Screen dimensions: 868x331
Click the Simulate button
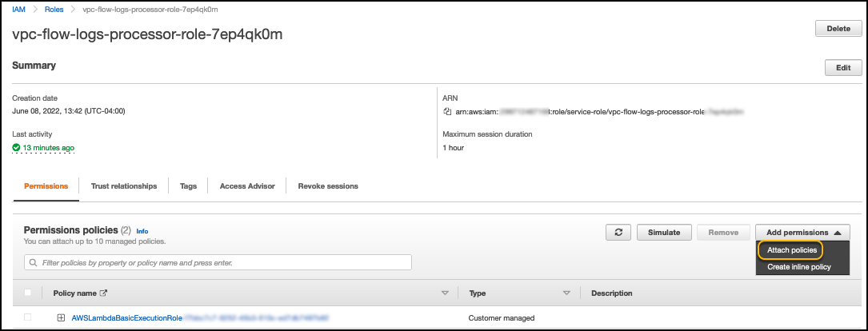664,233
